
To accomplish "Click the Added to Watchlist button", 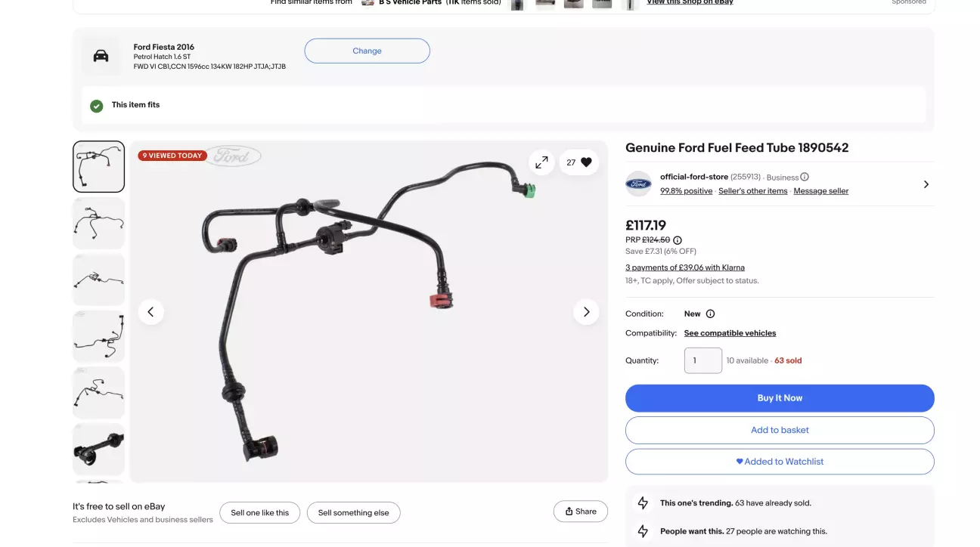I will pyautogui.click(x=780, y=462).
